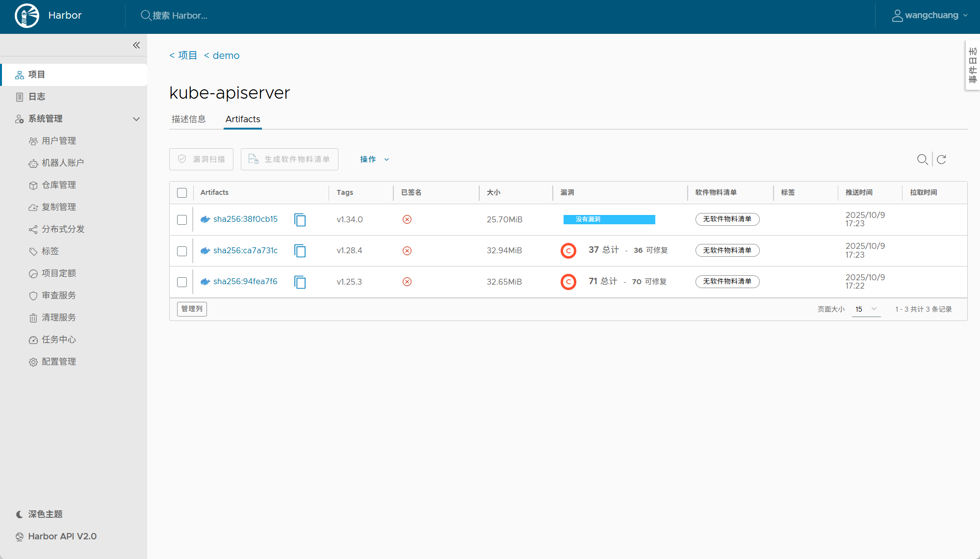This screenshot has width=980, height=559.
Task: Copy digest of sha256:38f0cb15 artifact
Action: [300, 220]
